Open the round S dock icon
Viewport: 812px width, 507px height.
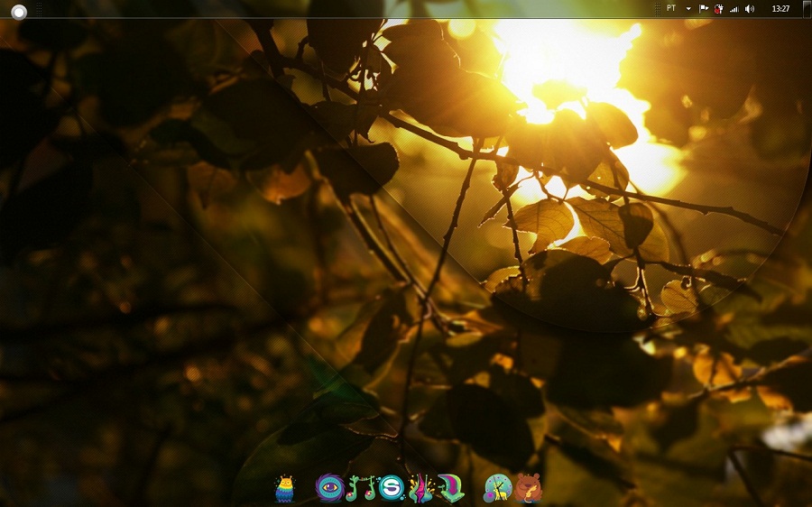tap(391, 488)
